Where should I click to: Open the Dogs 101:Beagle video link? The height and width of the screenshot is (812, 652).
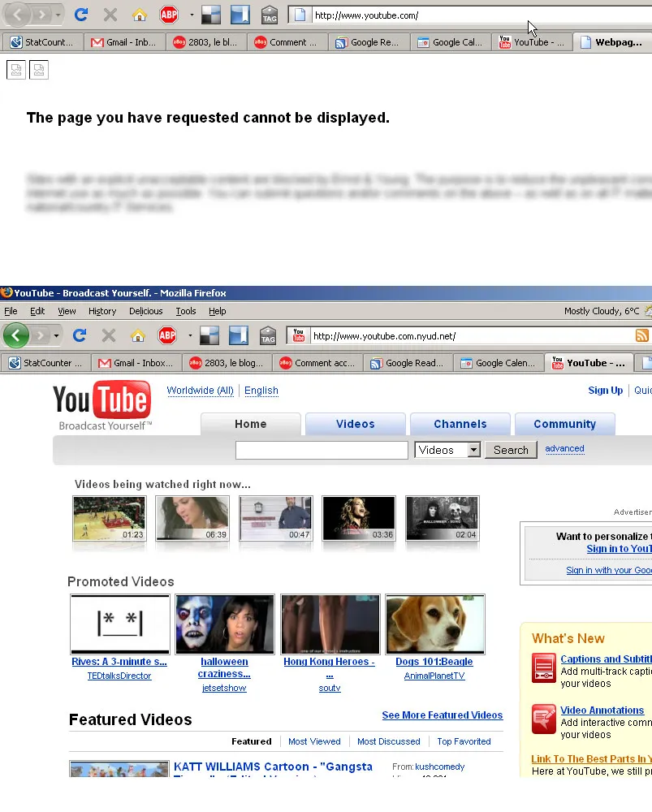pos(434,661)
